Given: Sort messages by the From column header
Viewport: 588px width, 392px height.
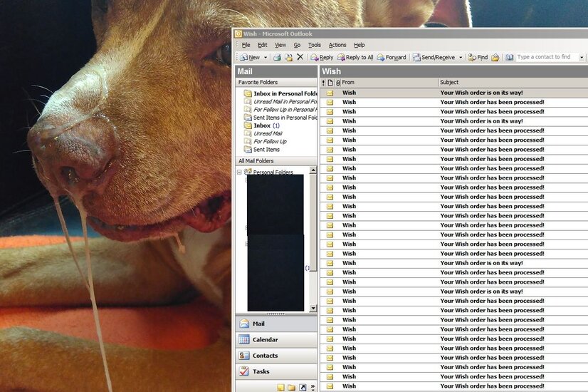Looking at the screenshot, I should (x=389, y=82).
